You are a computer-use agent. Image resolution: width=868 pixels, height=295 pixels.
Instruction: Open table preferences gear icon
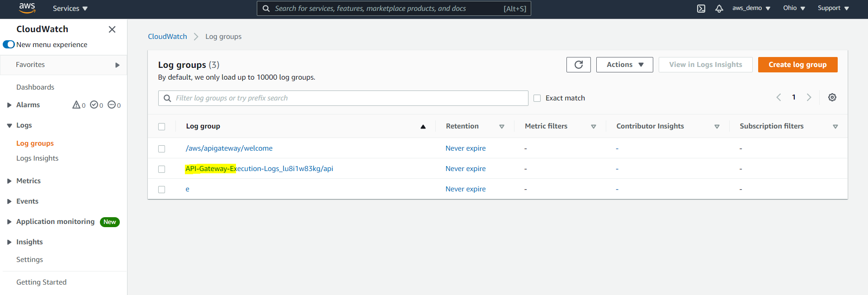pos(832,97)
